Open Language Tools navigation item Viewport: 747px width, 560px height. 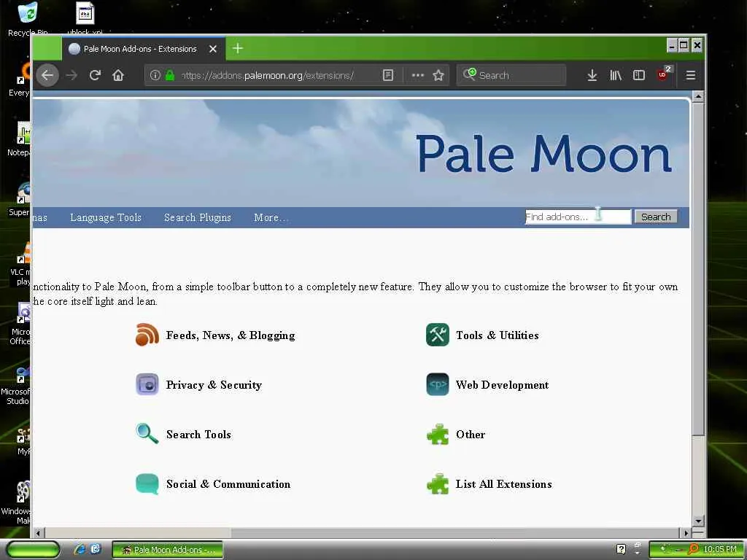tap(106, 217)
